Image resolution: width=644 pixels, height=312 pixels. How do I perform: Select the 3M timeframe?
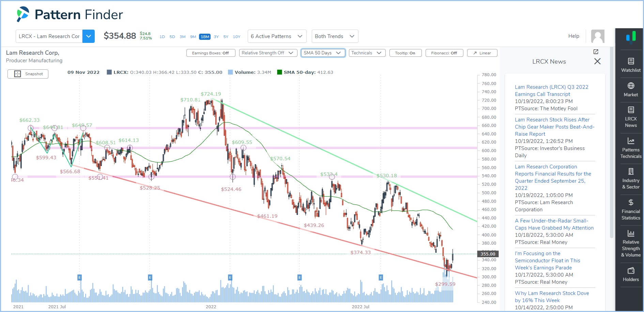coord(183,37)
